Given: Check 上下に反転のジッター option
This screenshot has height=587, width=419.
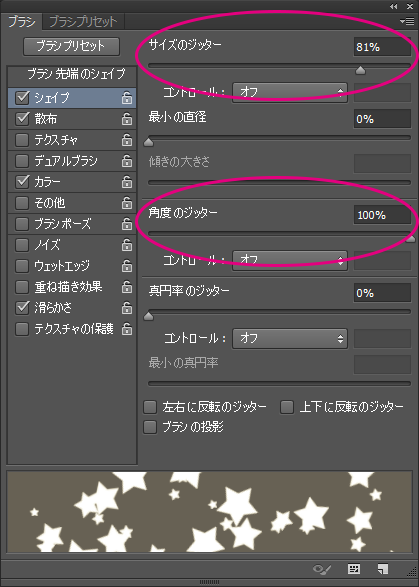Looking at the screenshot, I should point(287,407).
